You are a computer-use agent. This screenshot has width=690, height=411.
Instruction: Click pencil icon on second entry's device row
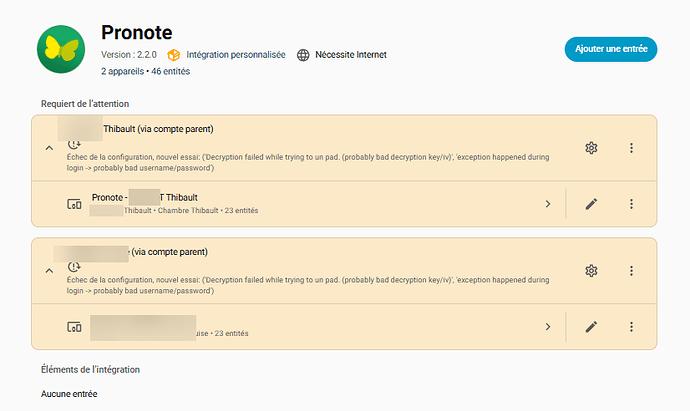[591, 326]
